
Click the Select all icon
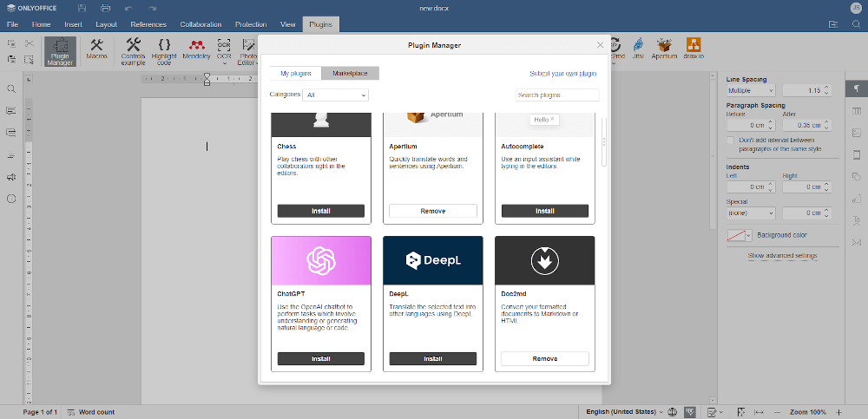click(x=29, y=59)
